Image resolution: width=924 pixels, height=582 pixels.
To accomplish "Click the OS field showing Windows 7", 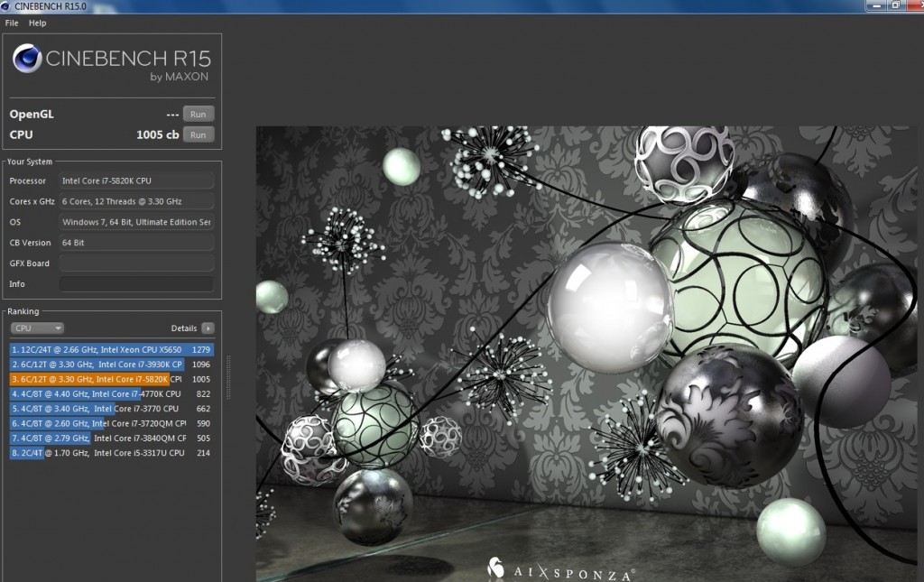I will (x=135, y=222).
